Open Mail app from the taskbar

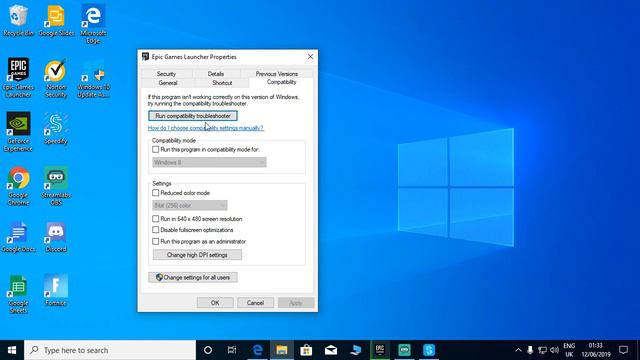click(x=331, y=350)
